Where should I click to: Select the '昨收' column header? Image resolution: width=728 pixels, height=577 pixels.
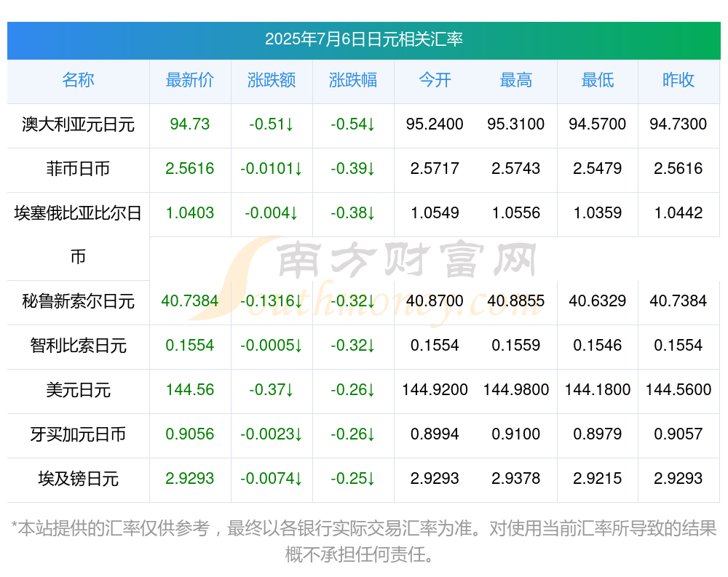[x=678, y=80]
